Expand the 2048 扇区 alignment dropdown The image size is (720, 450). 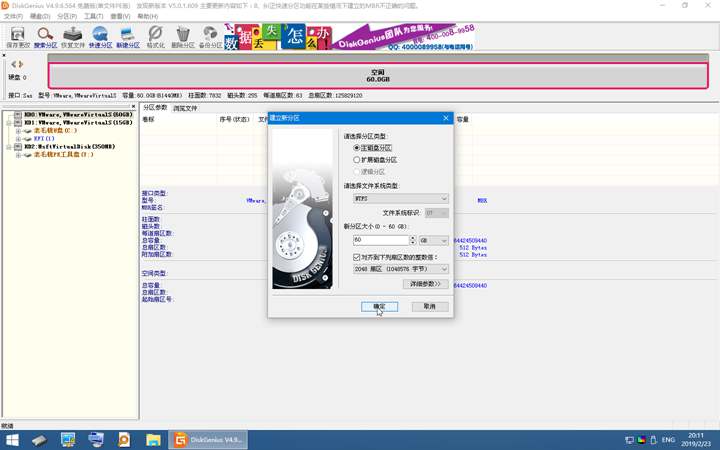[400, 269]
